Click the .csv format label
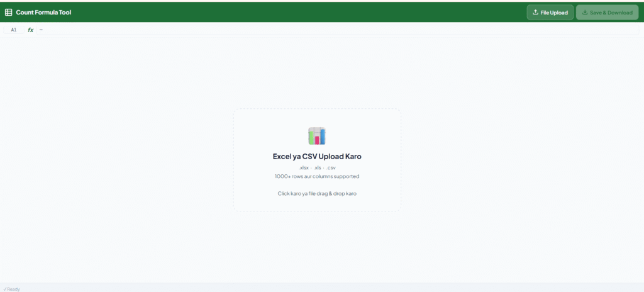 click(x=331, y=168)
